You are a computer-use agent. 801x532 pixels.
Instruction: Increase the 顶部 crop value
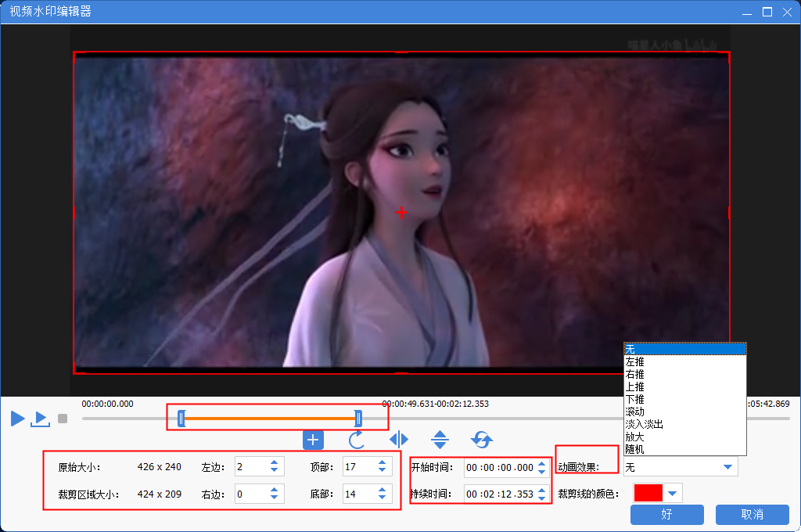click(x=382, y=462)
